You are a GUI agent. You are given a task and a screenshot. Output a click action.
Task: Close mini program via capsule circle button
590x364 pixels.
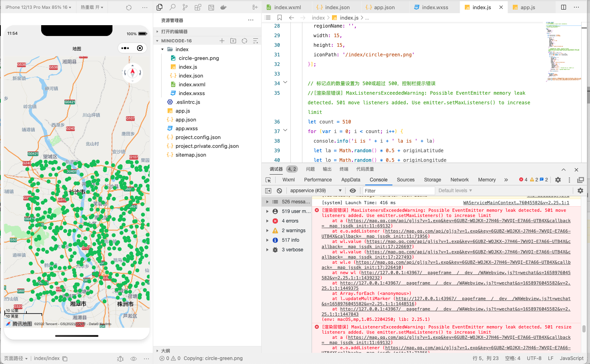140,48
